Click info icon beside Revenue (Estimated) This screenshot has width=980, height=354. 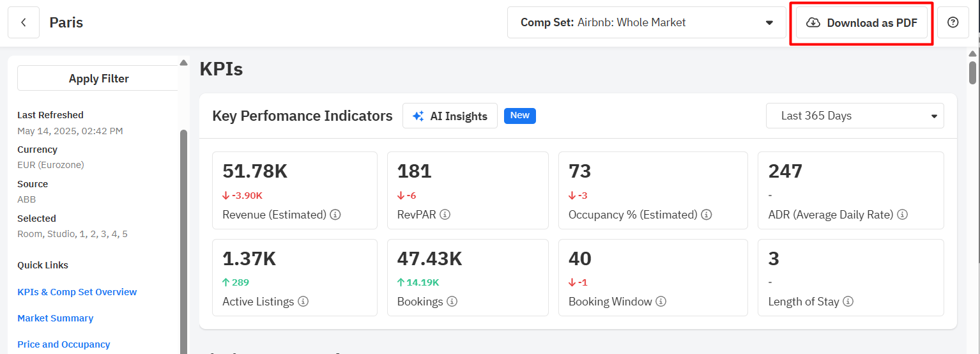[335, 215]
